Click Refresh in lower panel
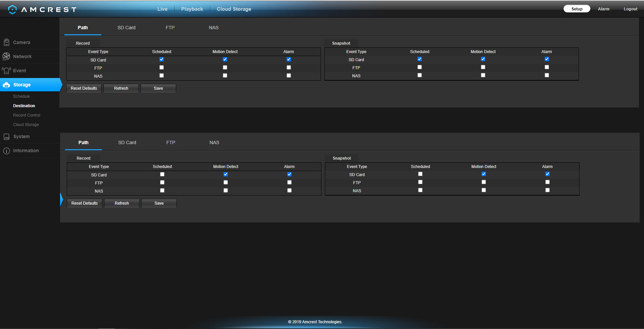 (122, 203)
